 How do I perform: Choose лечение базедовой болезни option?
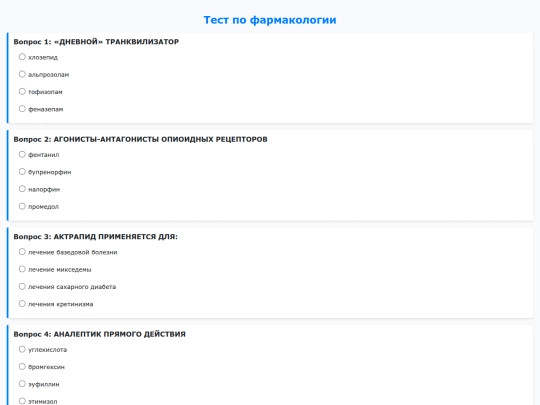click(22, 252)
